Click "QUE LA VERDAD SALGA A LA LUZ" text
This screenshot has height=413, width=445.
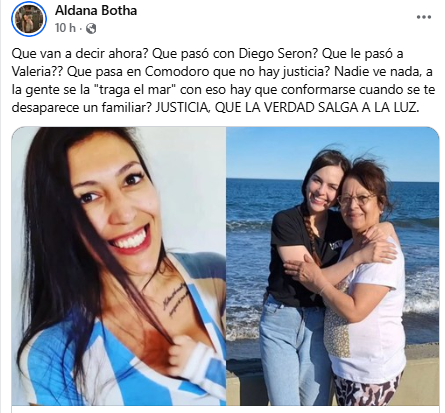point(317,108)
